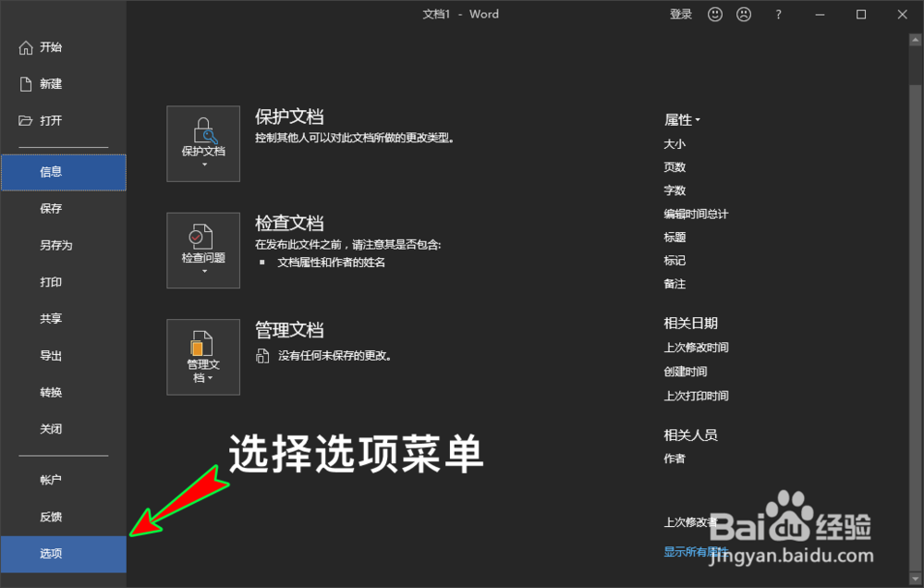
Task: Switch to the 信息 section
Action: (51, 172)
